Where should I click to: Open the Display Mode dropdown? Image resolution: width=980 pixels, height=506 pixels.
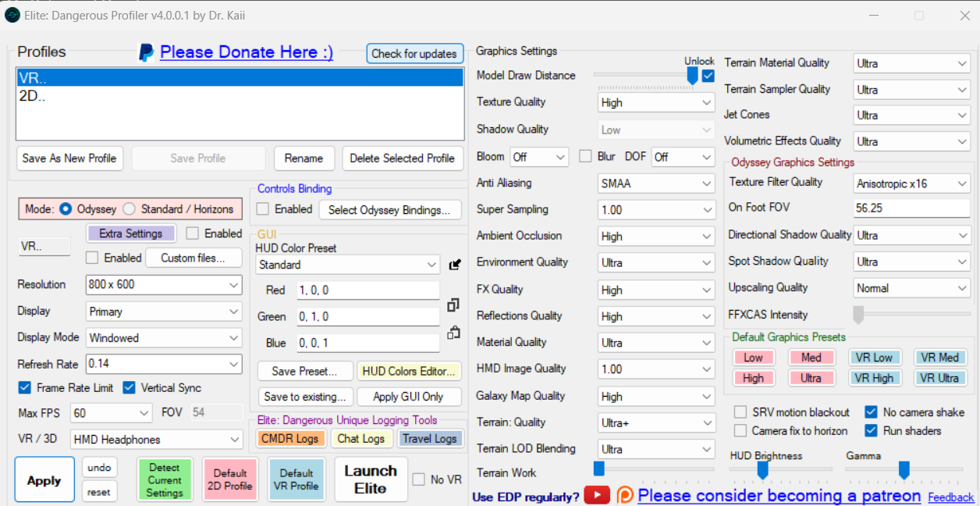[164, 338]
